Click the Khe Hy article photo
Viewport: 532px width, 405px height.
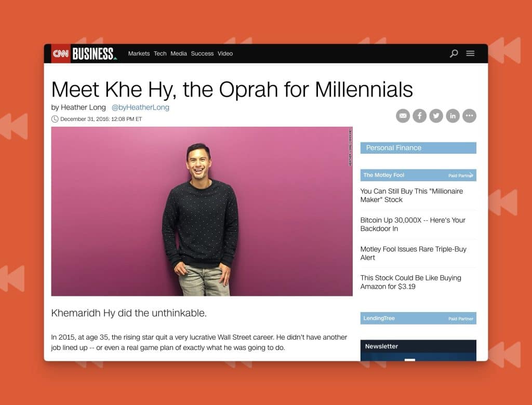point(202,211)
